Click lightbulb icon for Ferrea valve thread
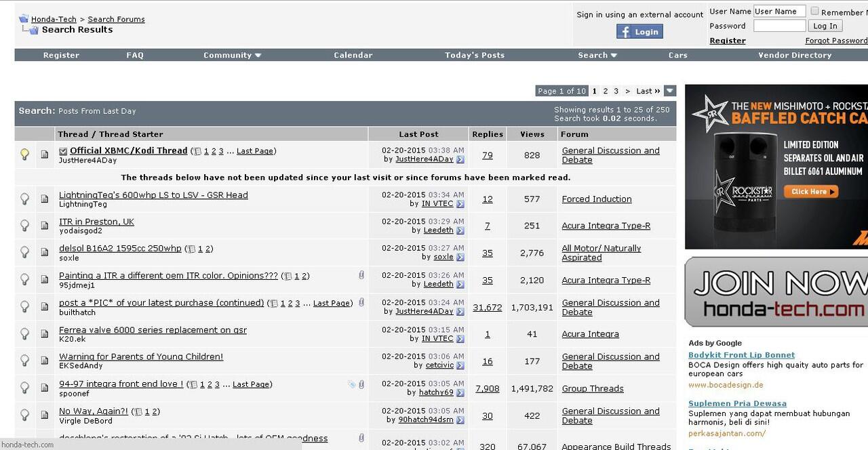The image size is (868, 450). click(x=25, y=334)
